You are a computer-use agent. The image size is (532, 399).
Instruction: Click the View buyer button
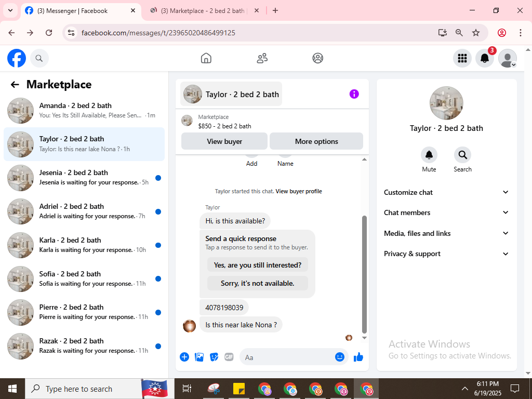point(224,141)
